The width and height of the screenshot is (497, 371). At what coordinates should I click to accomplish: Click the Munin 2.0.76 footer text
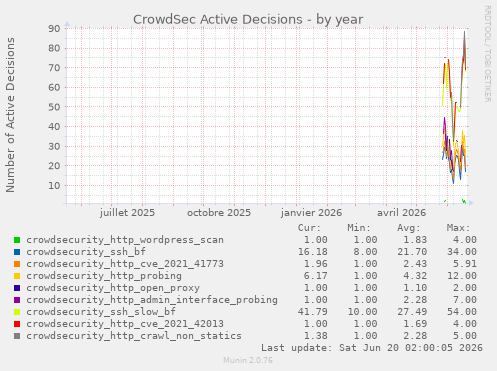pos(248,360)
